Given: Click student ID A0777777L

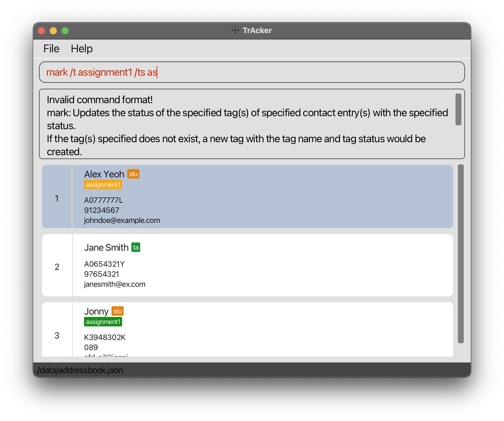Looking at the screenshot, I should pos(104,200).
